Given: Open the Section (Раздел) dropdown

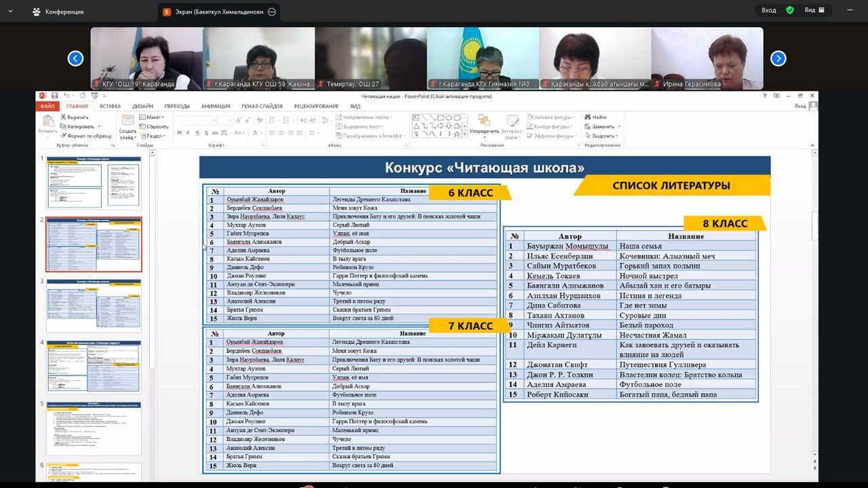Looking at the screenshot, I should [153, 136].
